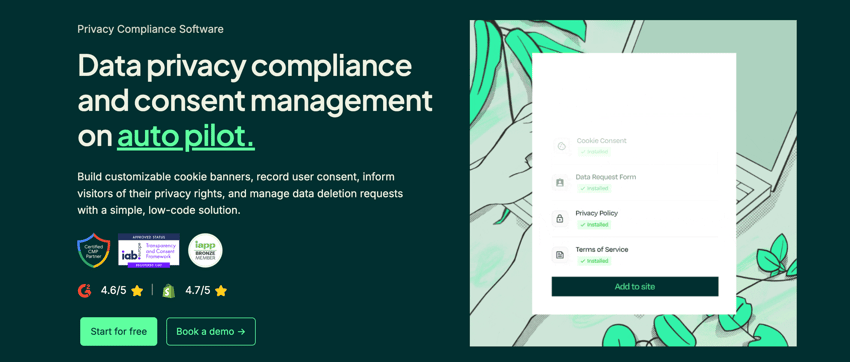Click the description paragraph about cookie banners
This screenshot has height=362, width=850.
pyautogui.click(x=240, y=193)
